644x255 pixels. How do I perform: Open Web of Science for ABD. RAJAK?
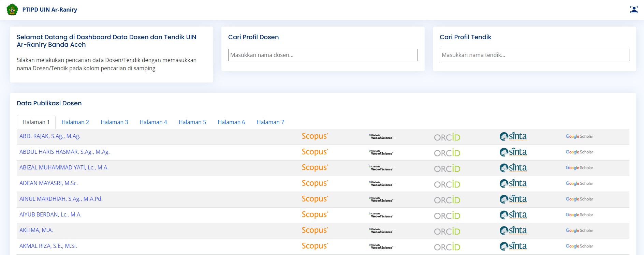[381, 137]
